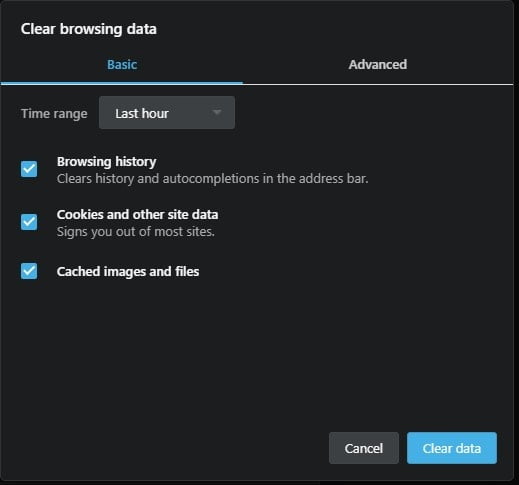Click the checkmark icon beside Cached images
This screenshot has width=519, height=485.
tap(29, 271)
